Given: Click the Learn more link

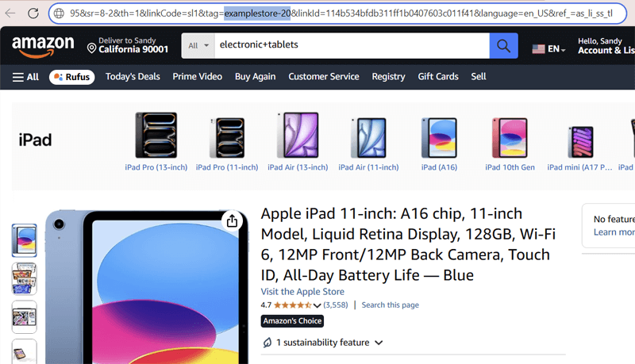Looking at the screenshot, I should coord(614,232).
